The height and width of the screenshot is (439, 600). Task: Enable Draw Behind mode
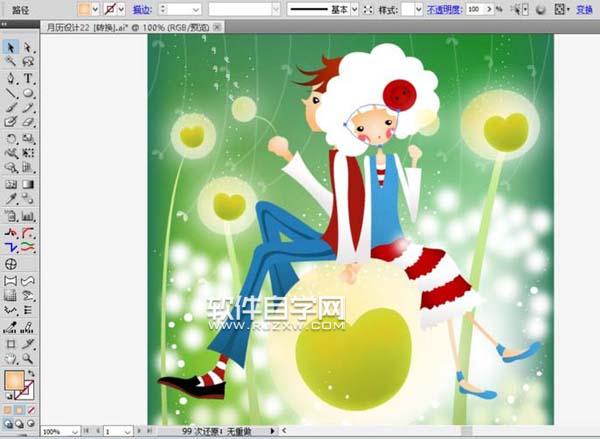pyautogui.click(x=19, y=424)
